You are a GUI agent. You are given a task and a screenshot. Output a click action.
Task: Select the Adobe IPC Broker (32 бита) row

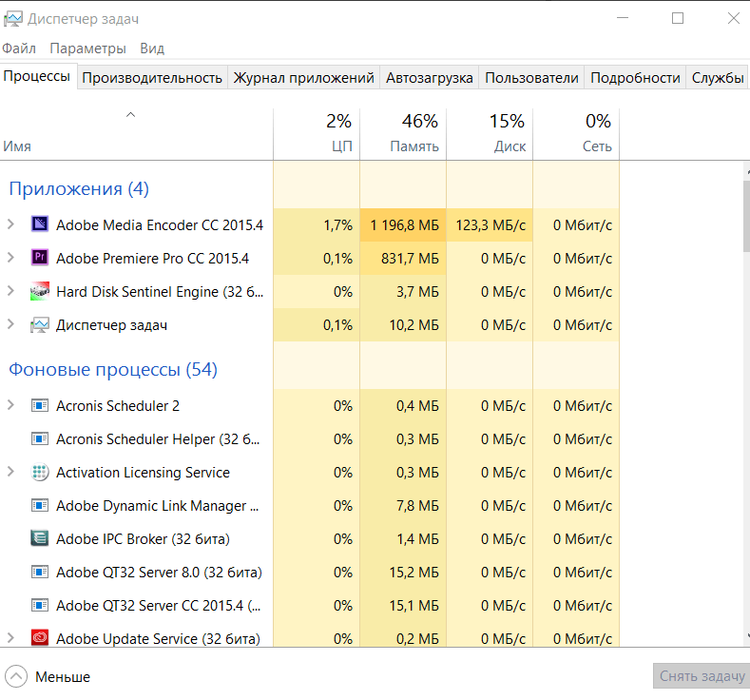click(310, 538)
